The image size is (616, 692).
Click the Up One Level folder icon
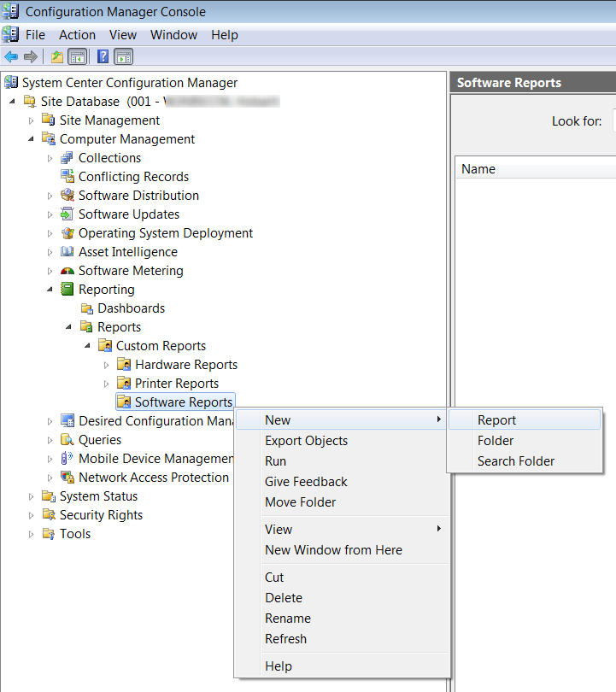[x=57, y=57]
